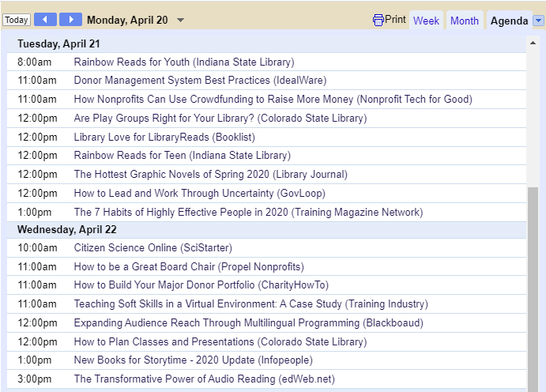Open The Transformative Power of Audio Reading
This screenshot has width=546, height=392.
(205, 379)
